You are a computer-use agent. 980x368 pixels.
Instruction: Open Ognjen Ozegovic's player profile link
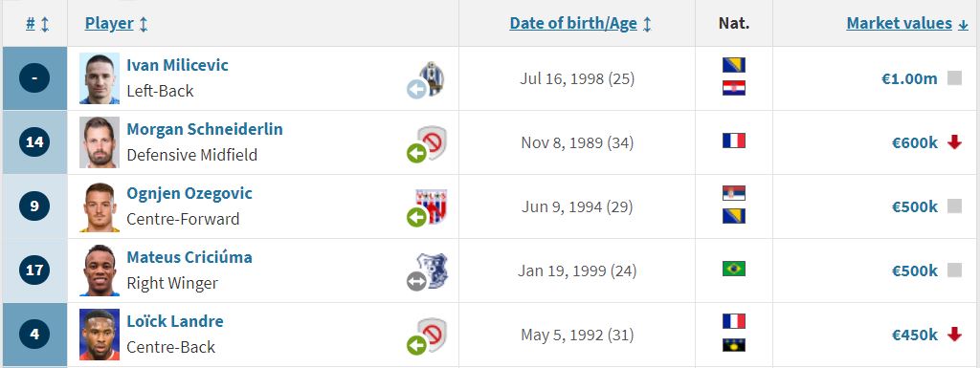tap(189, 193)
